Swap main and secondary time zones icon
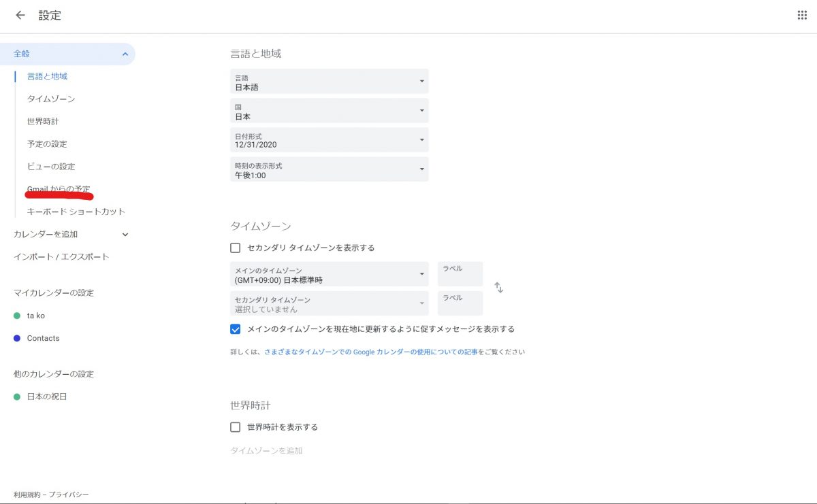The image size is (817, 504). pos(498,287)
